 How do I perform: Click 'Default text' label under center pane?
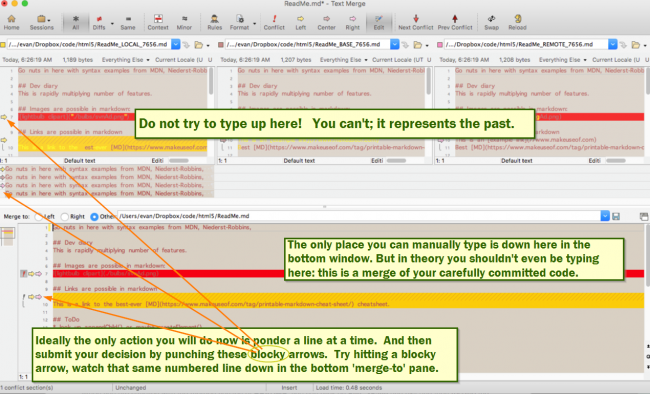coord(299,161)
